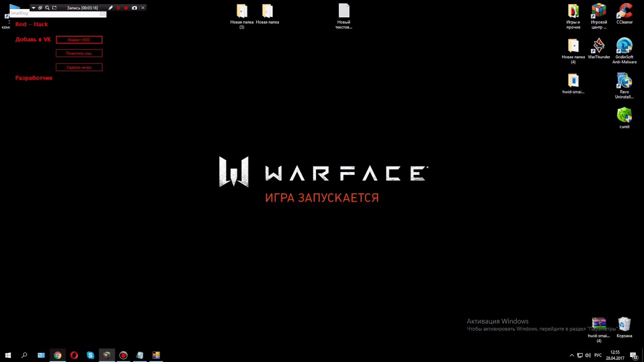The image size is (644, 362).
Task: Close the recorder toolbar with the X
Action: (x=143, y=8)
